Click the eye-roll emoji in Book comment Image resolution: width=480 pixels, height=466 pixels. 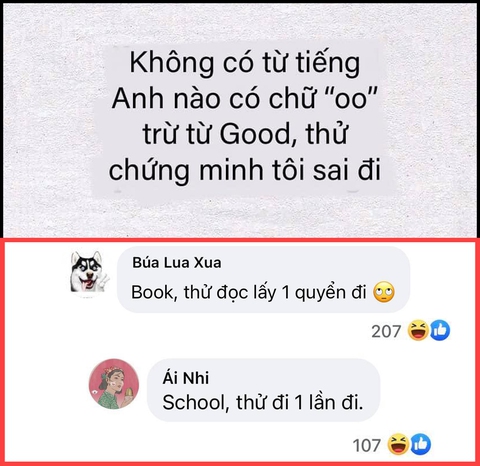coord(384,292)
